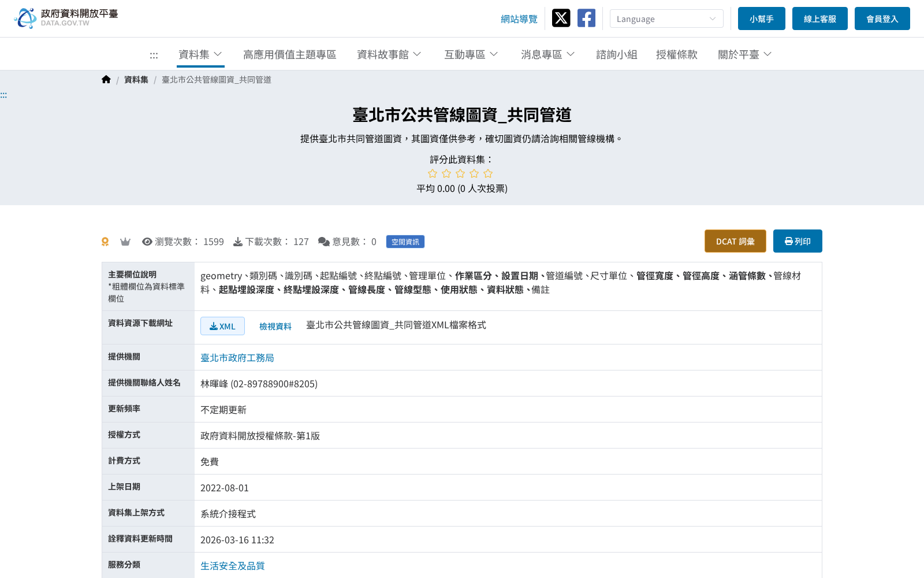Viewport: 924px width, 578px height.
Task: Open the Language dropdown
Action: coord(666,18)
